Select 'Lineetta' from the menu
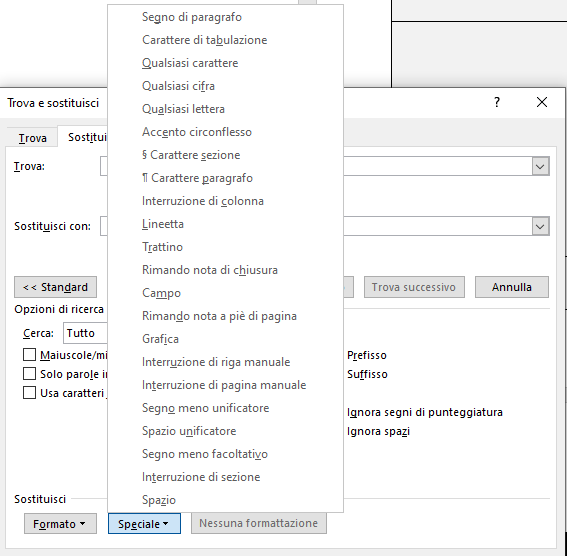This screenshot has width=567, height=556. click(225, 224)
